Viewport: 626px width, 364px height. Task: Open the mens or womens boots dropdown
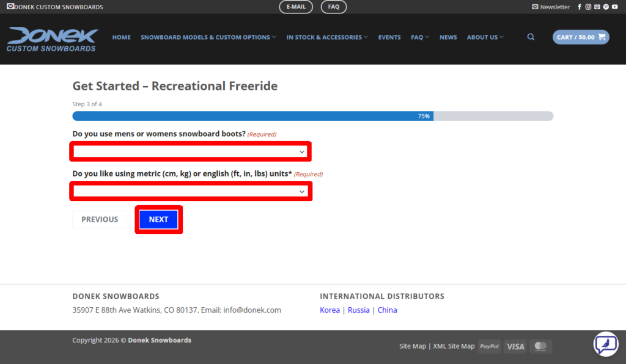[x=190, y=151]
